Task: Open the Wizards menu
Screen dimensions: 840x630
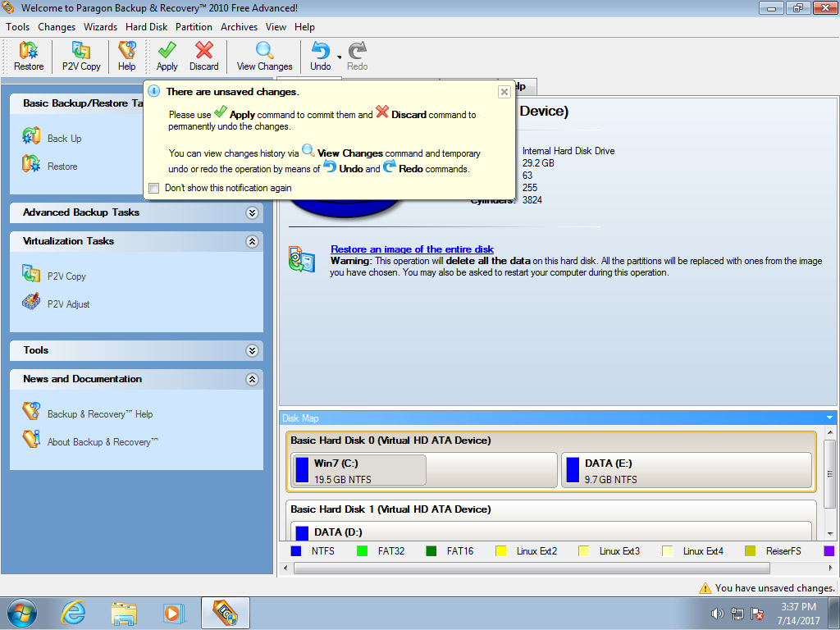Action: click(100, 27)
